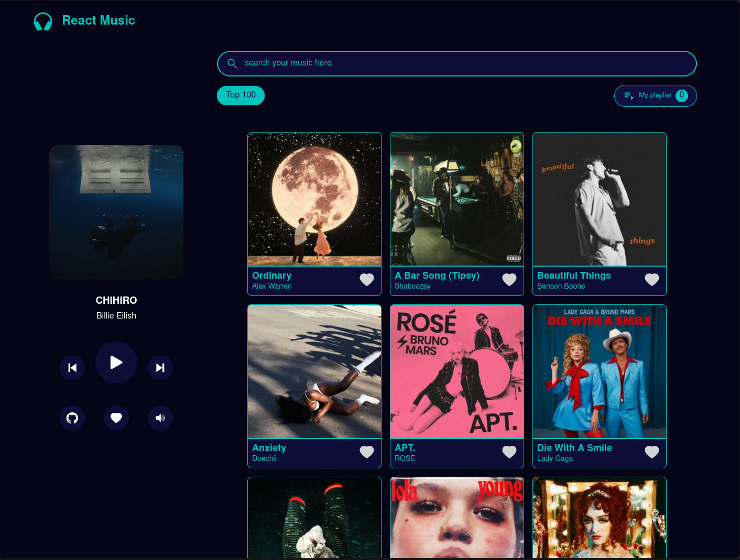Image resolution: width=740 pixels, height=560 pixels.
Task: Open the React Music home title
Action: click(x=99, y=20)
